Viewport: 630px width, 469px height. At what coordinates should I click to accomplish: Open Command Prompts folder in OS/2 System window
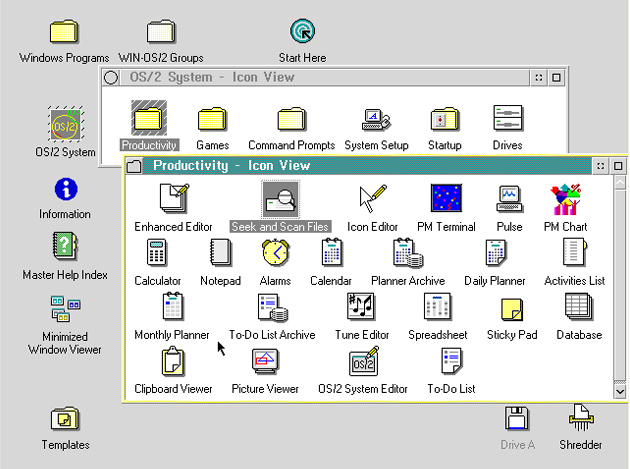[x=292, y=119]
